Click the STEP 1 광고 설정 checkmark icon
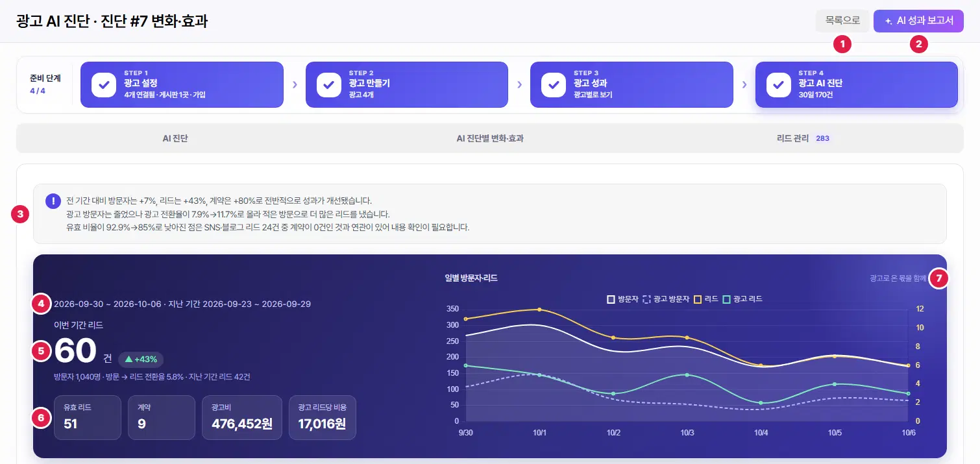Viewport: 980px width, 464px height. click(x=104, y=85)
